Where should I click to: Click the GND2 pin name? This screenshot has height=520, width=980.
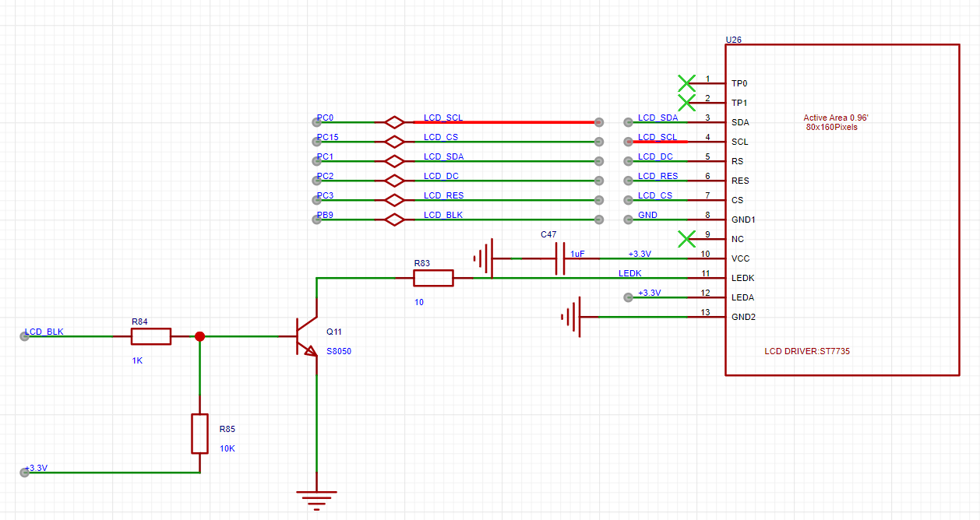click(x=743, y=317)
